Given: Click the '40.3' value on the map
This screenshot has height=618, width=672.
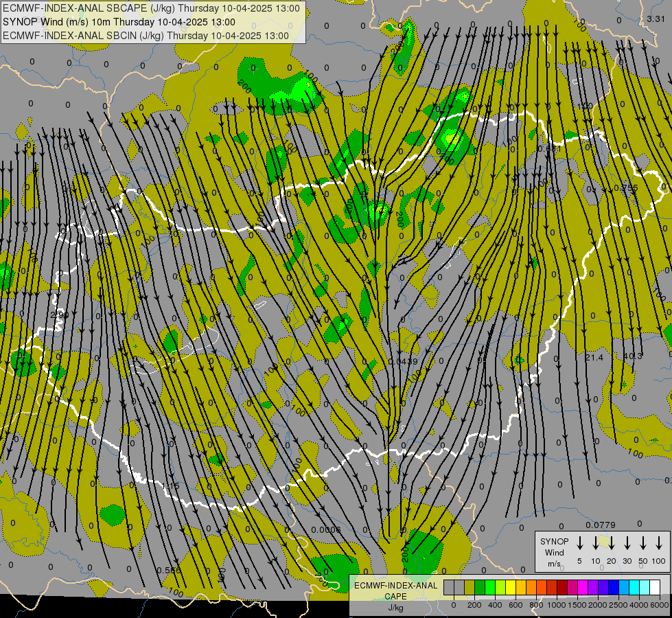Looking at the screenshot, I should (633, 356).
